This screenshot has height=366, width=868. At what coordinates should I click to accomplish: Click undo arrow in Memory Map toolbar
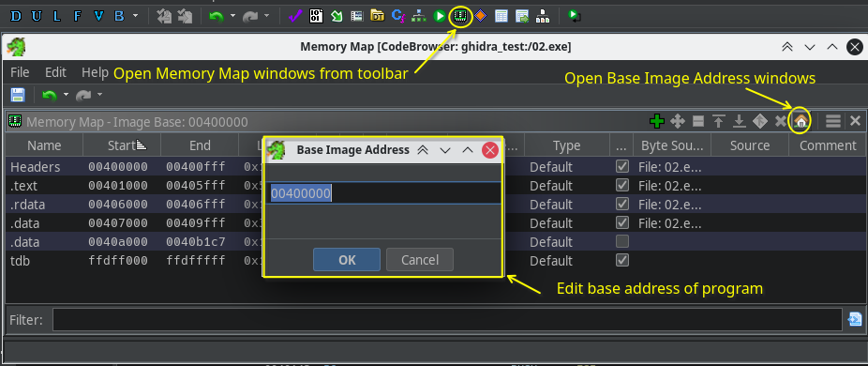pos(50,96)
